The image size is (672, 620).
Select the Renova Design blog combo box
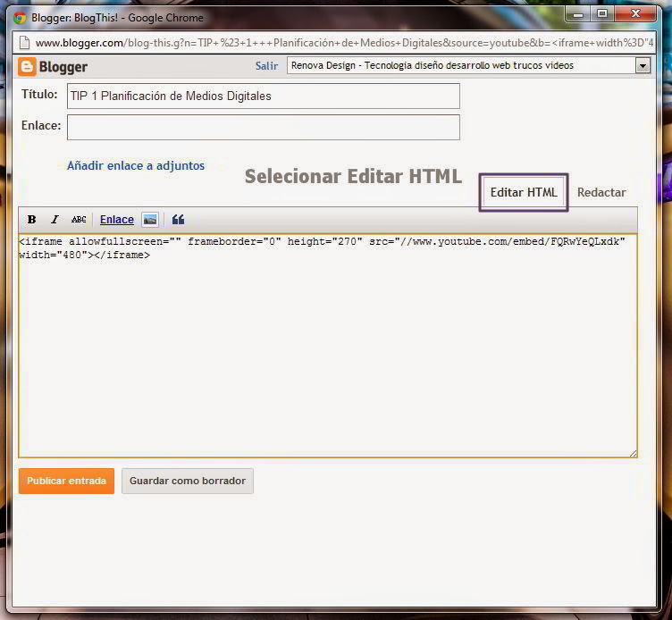tap(468, 65)
